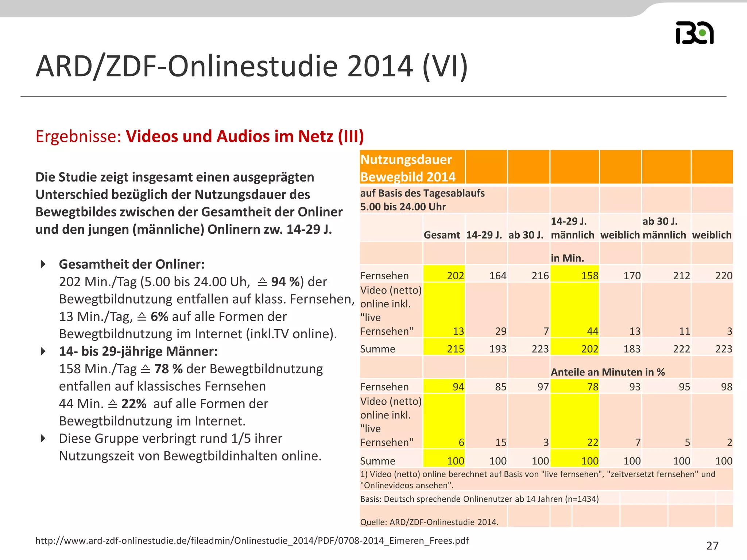Click the slide title 'ARD/ZDF-Onlinestudie 2014 (VI)'
This screenshot has height=560, width=747.
252,66
